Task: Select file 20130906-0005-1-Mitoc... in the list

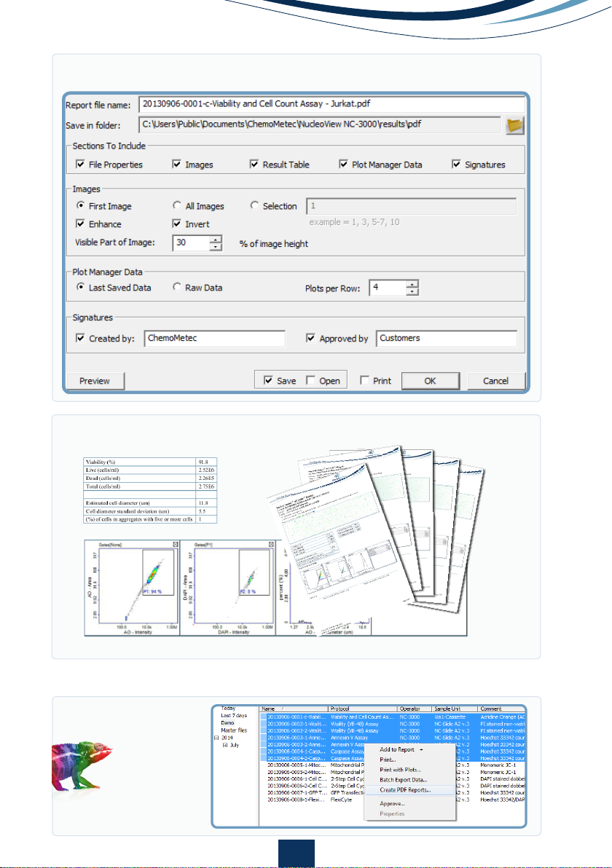Action: pyautogui.click(x=297, y=765)
